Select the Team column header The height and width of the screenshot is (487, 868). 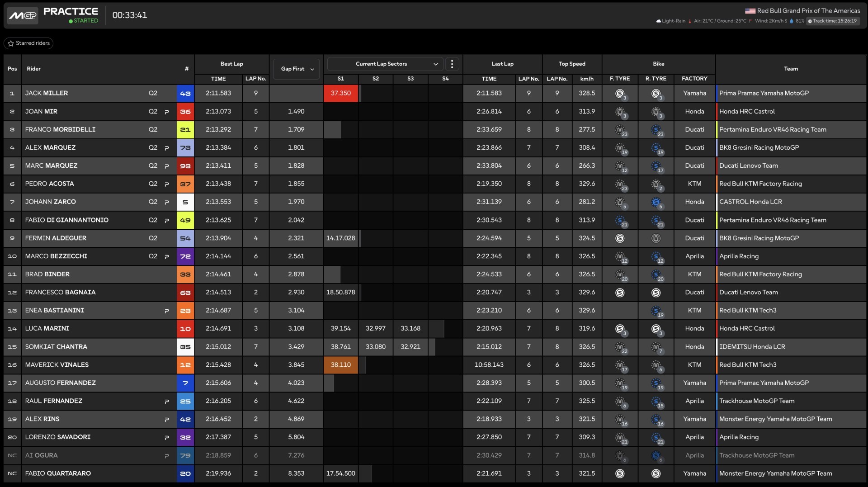(x=791, y=69)
